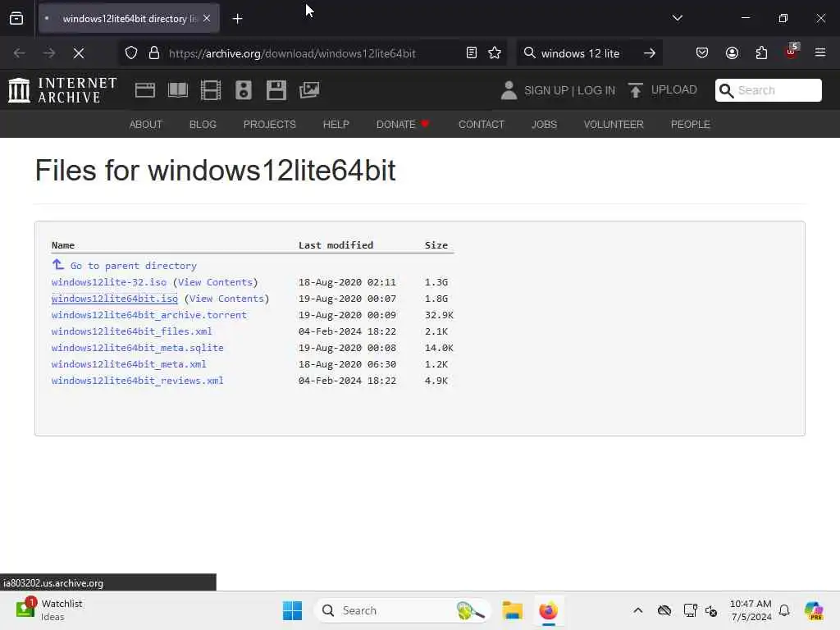Image resolution: width=840 pixels, height=630 pixels.
Task: Submit search with the arrow button
Action: pyautogui.click(x=650, y=53)
